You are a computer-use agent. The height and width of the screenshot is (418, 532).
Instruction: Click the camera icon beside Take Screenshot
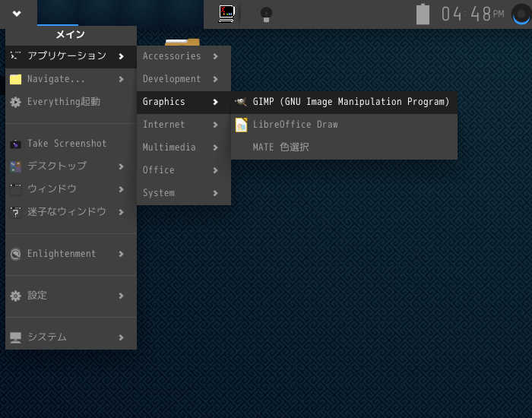tap(16, 144)
